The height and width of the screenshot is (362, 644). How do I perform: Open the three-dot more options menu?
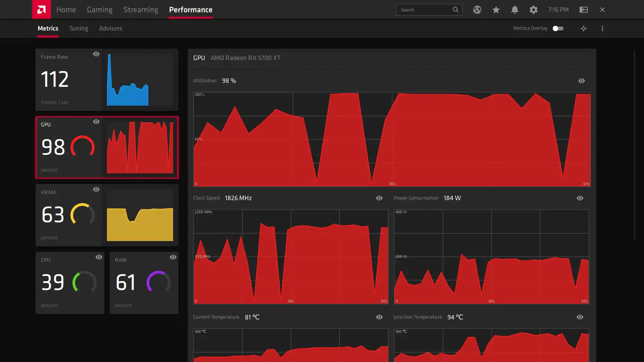point(602,28)
